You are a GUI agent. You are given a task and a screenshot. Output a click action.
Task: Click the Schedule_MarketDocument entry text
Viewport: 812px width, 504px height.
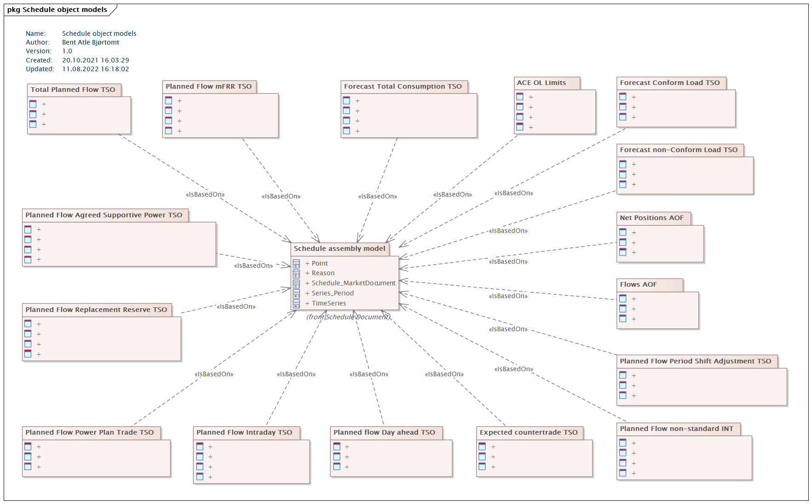pyautogui.click(x=354, y=283)
